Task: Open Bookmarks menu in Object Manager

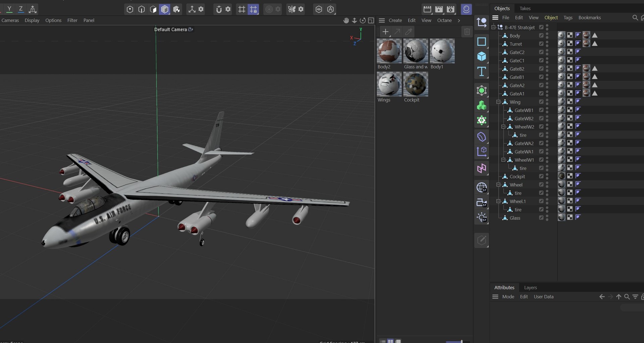Action: 589,18
